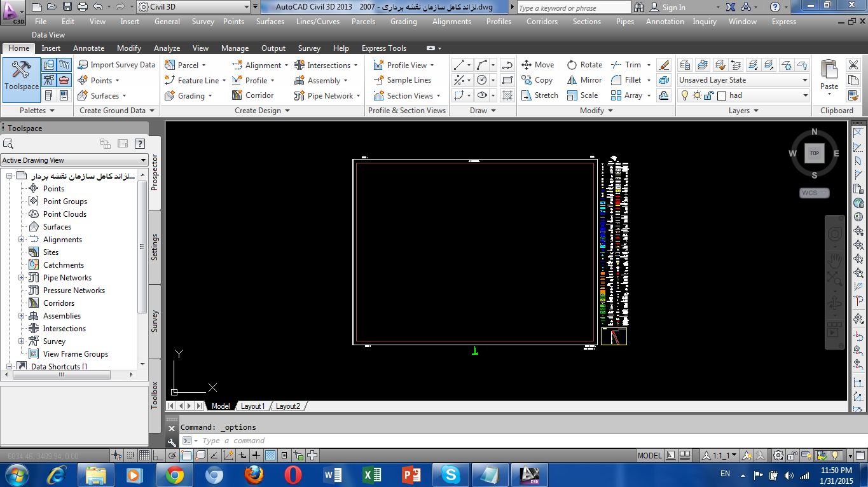This screenshot has height=487, width=868.
Task: Click the Hatch draw tool
Action: point(507,95)
